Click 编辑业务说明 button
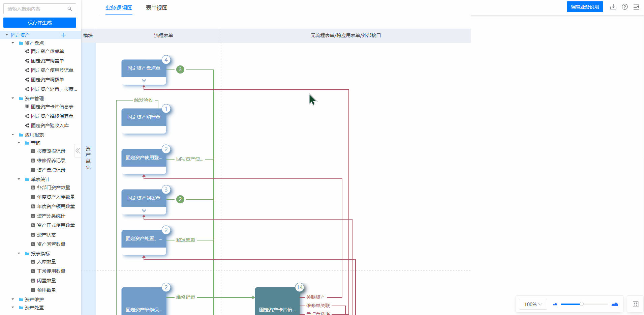Image resolution: width=644 pixels, height=315 pixels. tap(585, 7)
